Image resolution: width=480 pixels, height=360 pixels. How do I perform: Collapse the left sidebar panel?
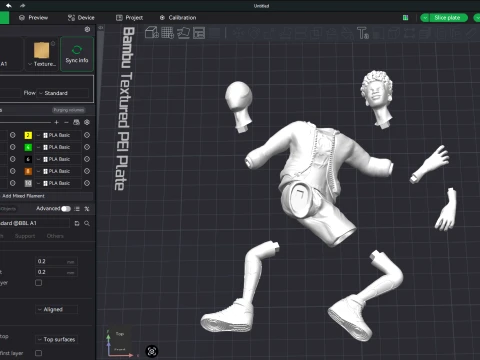[101, 28]
